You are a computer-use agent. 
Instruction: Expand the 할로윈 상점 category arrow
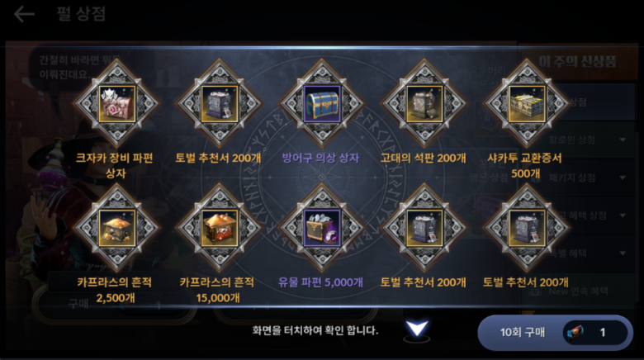623,140
